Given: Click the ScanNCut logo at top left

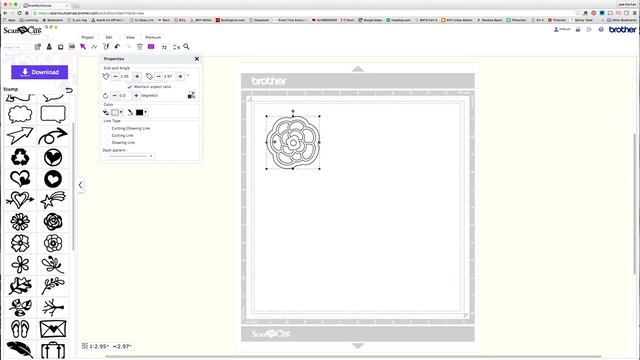Looking at the screenshot, I should coord(22,31).
